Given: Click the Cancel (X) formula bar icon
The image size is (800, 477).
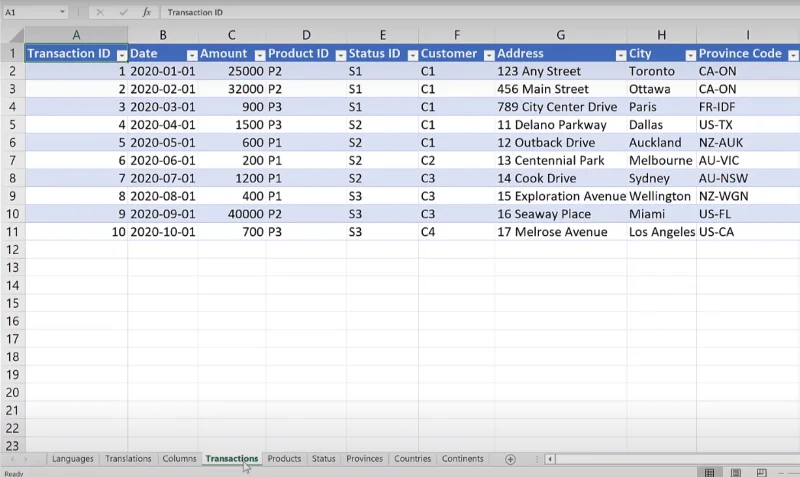Looking at the screenshot, I should pyautogui.click(x=100, y=12).
